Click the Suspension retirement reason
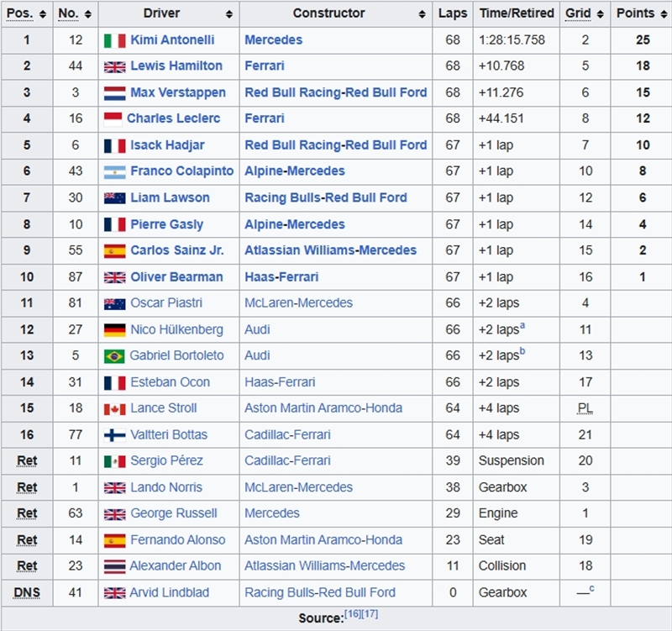The height and width of the screenshot is (631, 672). [512, 460]
